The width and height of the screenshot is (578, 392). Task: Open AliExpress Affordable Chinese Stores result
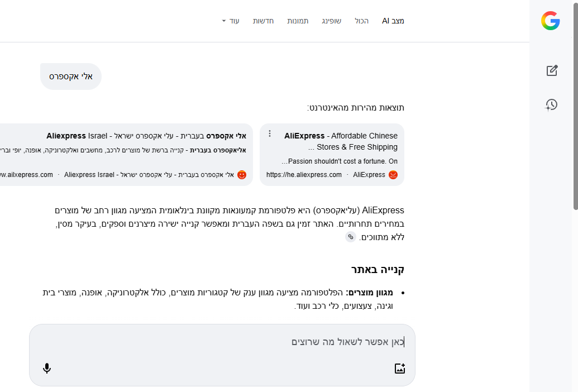341,141
